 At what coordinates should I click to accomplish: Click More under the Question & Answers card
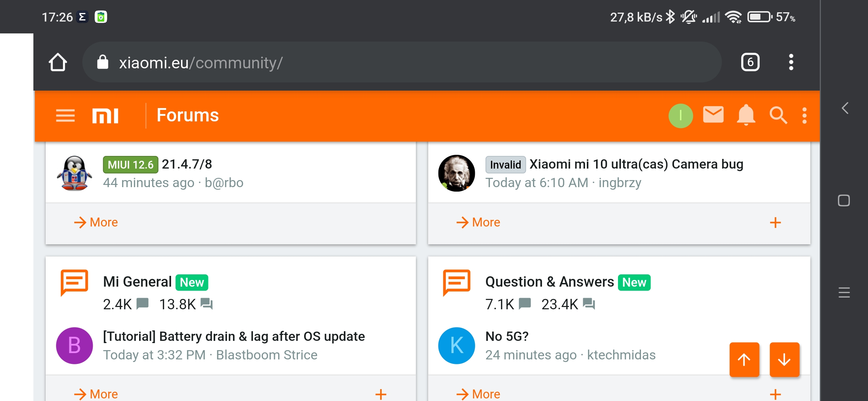(478, 394)
